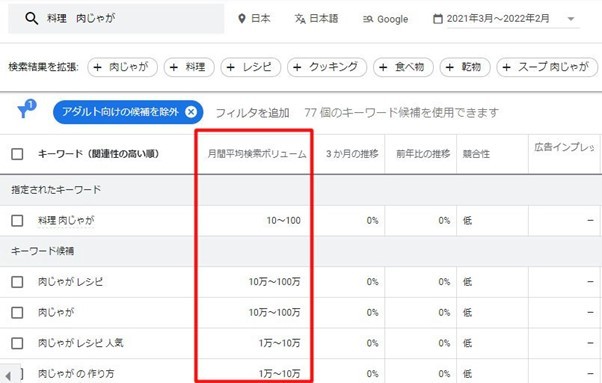This screenshot has width=602, height=383.
Task: Remove the アダルト向けの候補を除外 filter chip
Action: (x=191, y=112)
